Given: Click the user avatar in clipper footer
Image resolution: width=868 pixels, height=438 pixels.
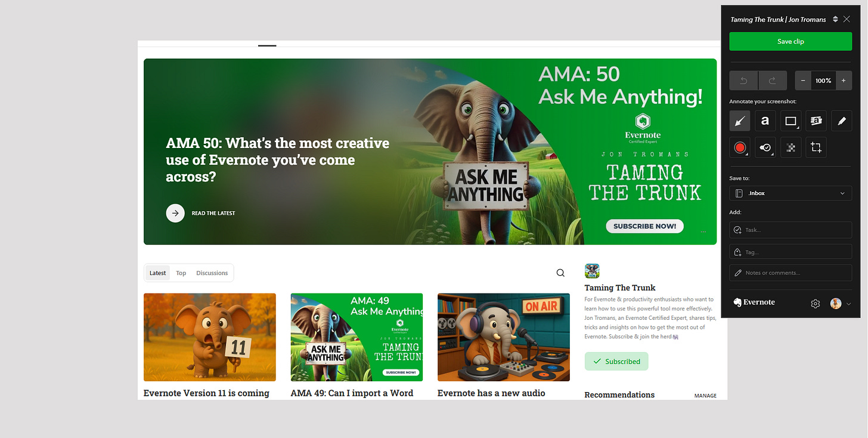Looking at the screenshot, I should 836,303.
